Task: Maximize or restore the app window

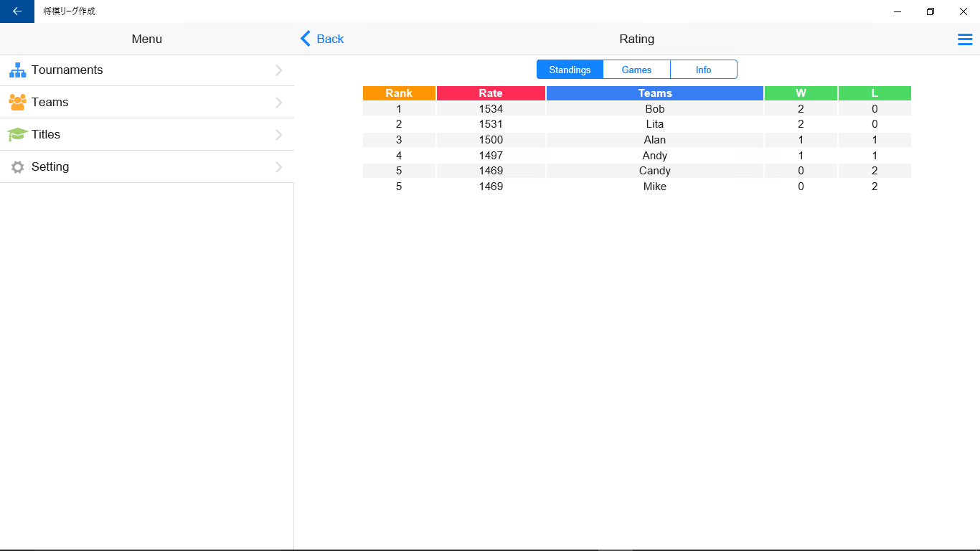Action: (x=930, y=11)
